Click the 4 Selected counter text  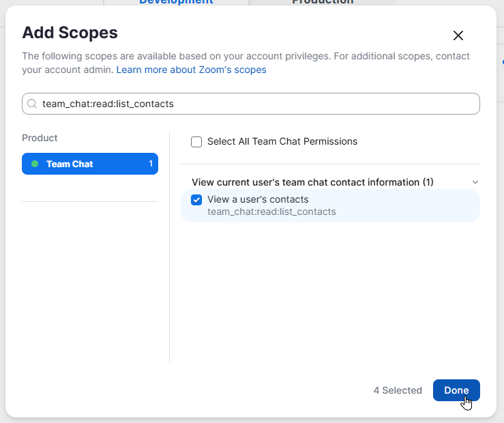click(398, 390)
